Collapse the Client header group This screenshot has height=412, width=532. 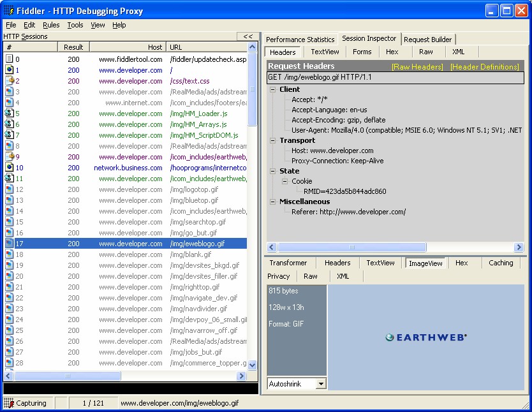[x=272, y=89]
